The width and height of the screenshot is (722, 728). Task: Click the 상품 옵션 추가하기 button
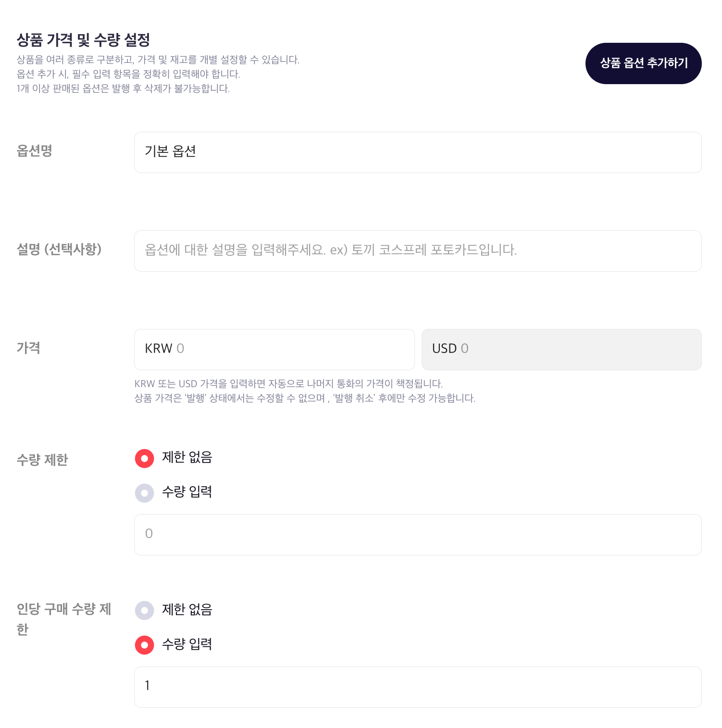643,63
